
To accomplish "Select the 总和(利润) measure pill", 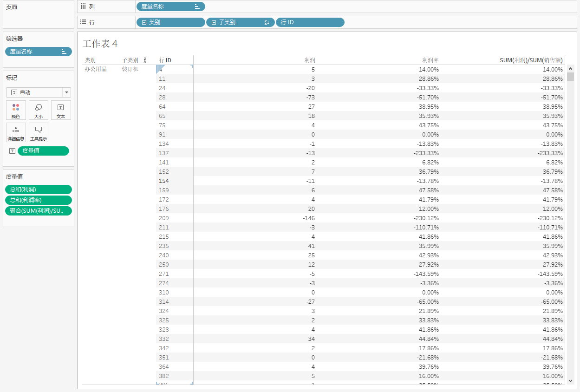I will tap(39, 189).
